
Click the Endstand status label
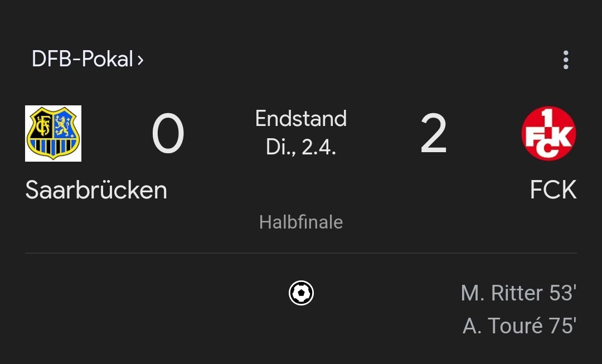click(301, 119)
